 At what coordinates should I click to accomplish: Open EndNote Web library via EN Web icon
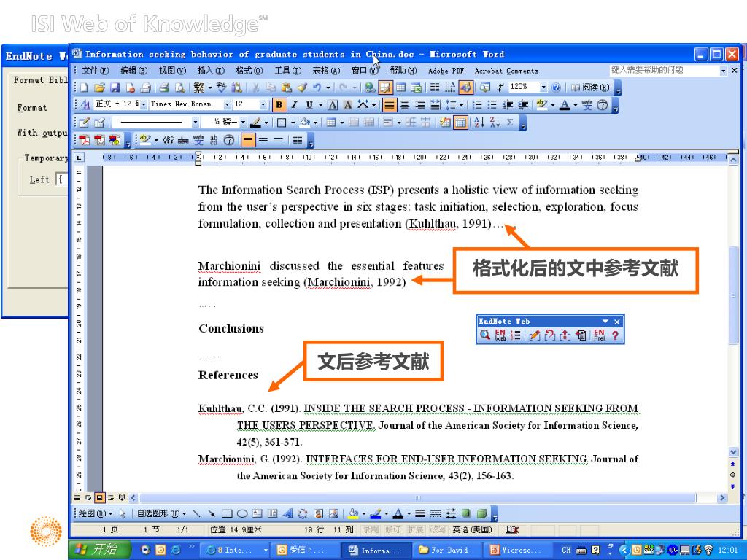500,335
